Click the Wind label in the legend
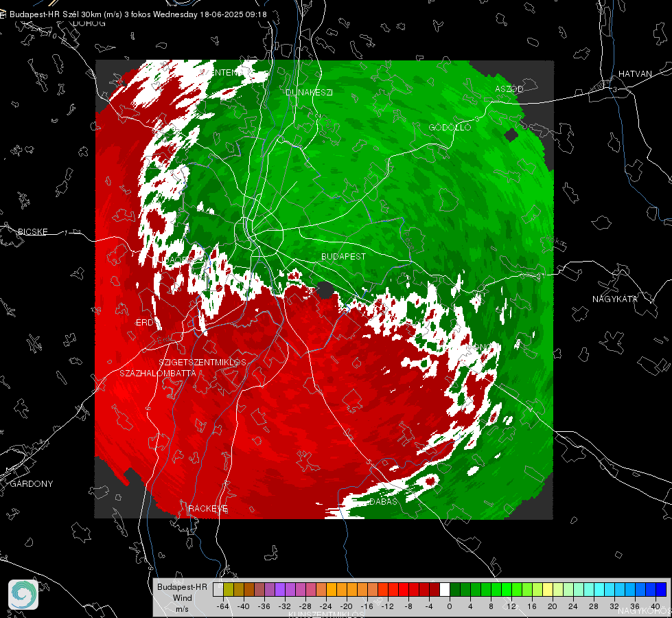Viewport: 672px width, 618px height. [182, 598]
